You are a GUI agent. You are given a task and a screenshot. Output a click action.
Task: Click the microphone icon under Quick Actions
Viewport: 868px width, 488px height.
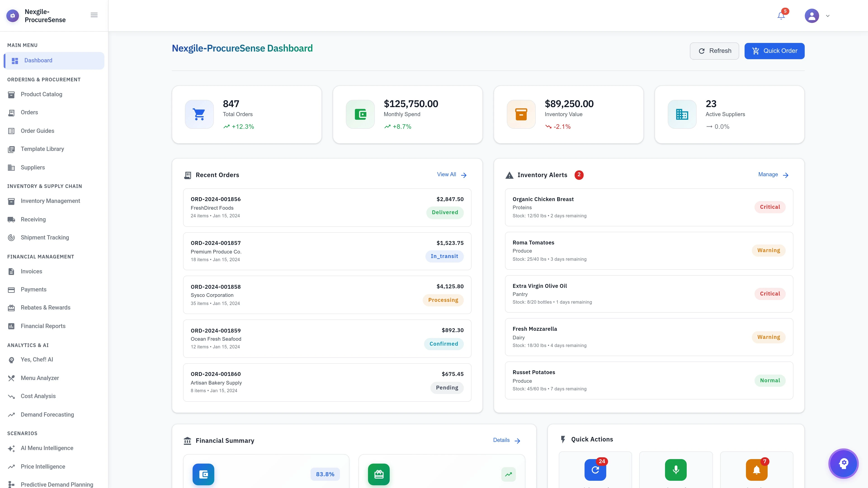click(x=676, y=469)
